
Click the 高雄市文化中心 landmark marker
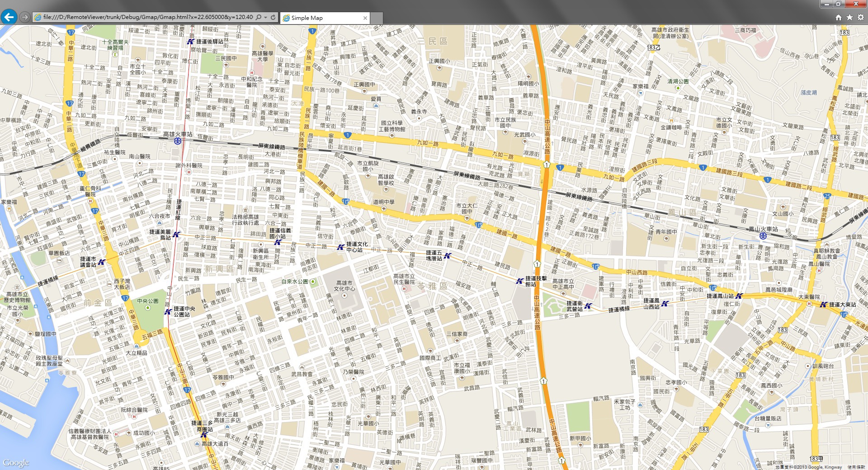[344, 296]
